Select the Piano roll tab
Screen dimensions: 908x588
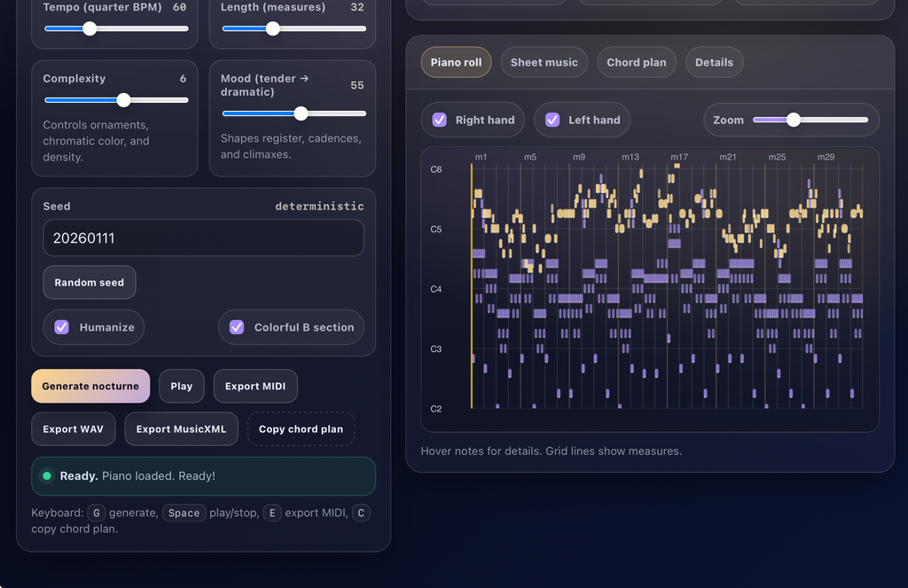(x=456, y=62)
